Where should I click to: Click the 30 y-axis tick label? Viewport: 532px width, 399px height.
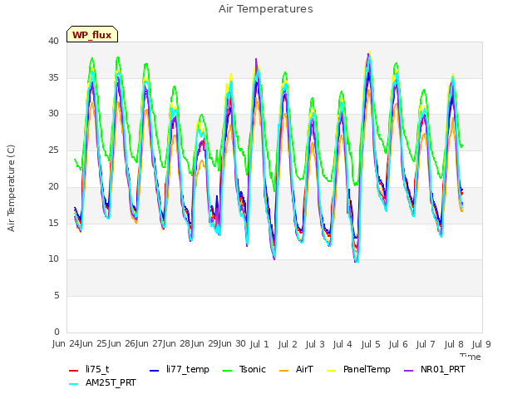pyautogui.click(x=53, y=114)
